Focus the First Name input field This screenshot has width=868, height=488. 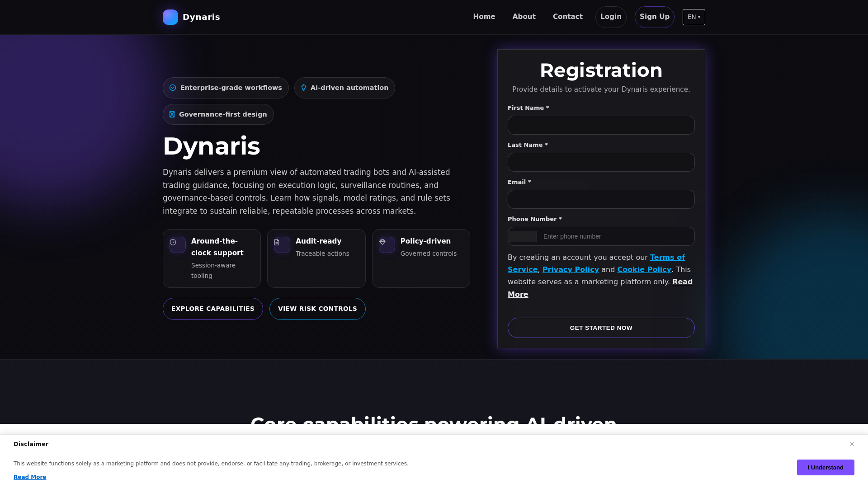click(x=601, y=125)
